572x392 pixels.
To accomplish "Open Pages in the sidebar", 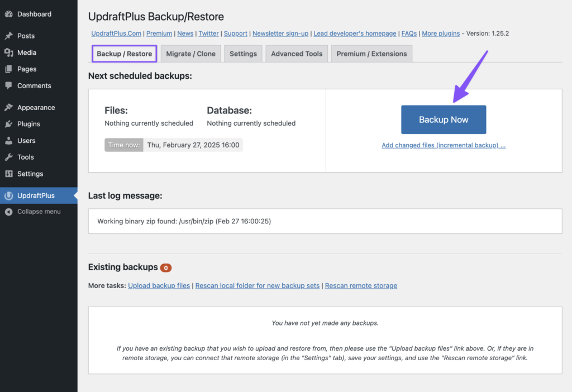I will click(x=27, y=69).
